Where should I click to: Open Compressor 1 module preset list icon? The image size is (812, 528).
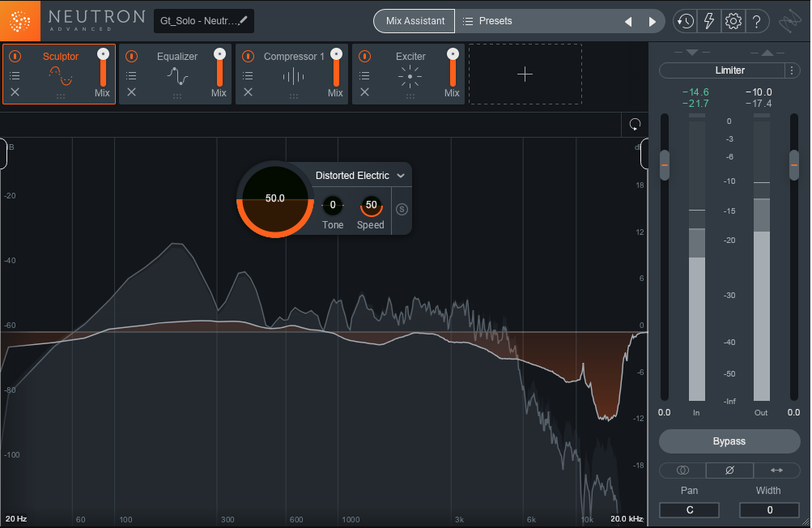tap(248, 75)
